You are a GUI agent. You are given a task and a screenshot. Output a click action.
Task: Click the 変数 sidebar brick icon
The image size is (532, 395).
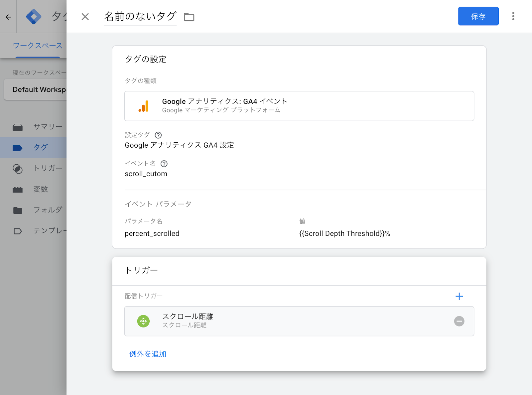click(x=18, y=190)
